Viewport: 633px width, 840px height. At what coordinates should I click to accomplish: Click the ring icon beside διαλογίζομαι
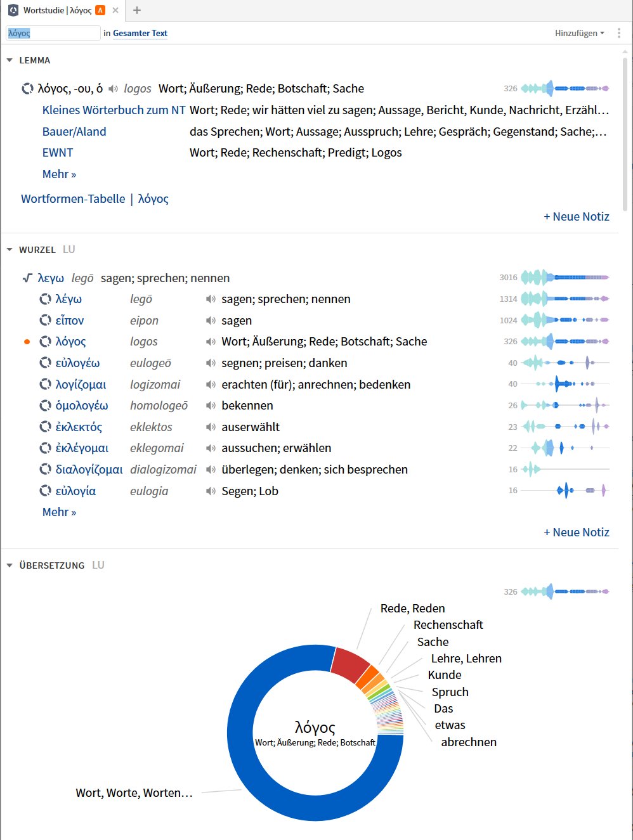pos(45,470)
